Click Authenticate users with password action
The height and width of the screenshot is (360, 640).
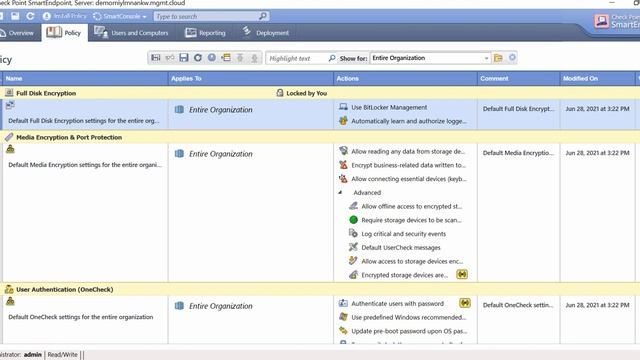pos(397,304)
